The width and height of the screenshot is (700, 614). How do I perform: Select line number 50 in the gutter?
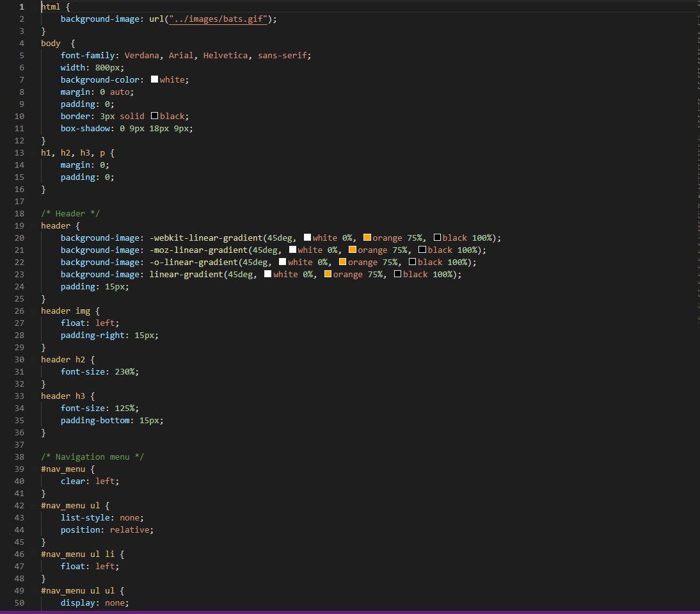click(x=19, y=603)
